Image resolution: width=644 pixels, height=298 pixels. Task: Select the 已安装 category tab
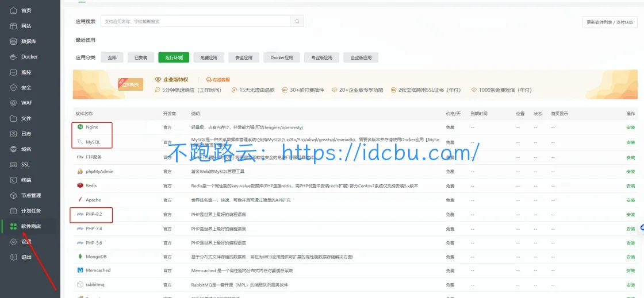(x=140, y=57)
